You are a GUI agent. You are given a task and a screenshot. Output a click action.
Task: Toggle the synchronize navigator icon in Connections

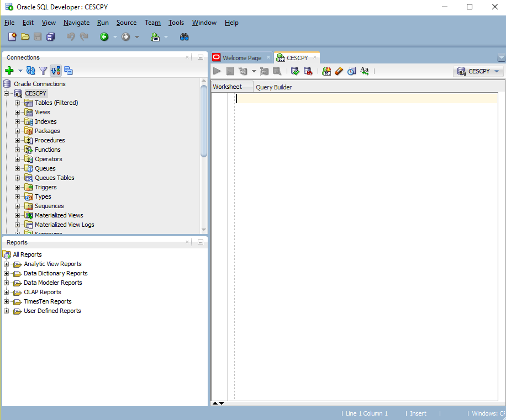click(56, 70)
